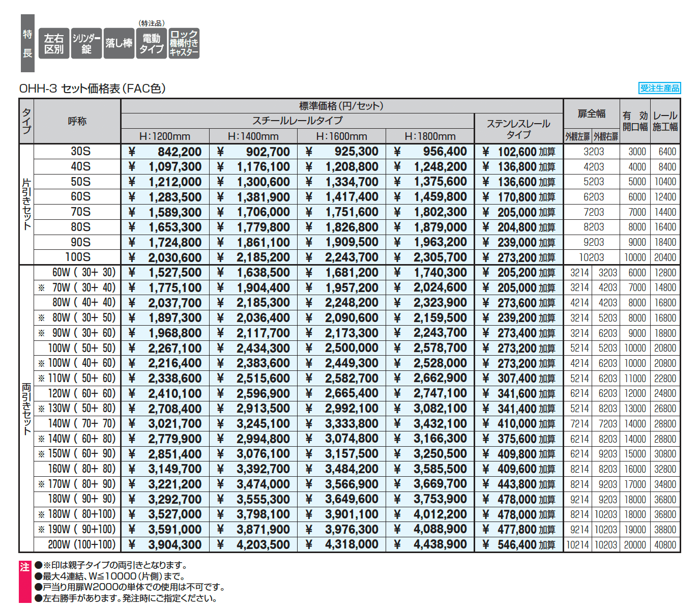
Task: Expand the ステンレスレールタイプ column
Action: pyautogui.click(x=518, y=127)
